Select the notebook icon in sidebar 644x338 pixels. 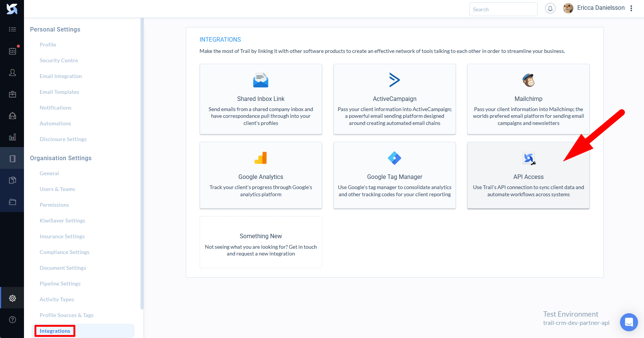click(12, 158)
